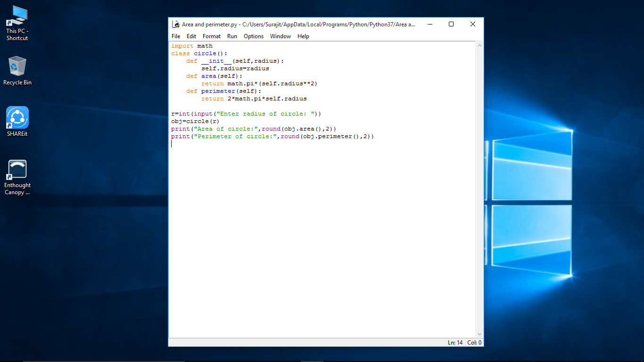The height and width of the screenshot is (362, 644).
Task: Click the Python file icon beside the title
Action: click(176, 24)
